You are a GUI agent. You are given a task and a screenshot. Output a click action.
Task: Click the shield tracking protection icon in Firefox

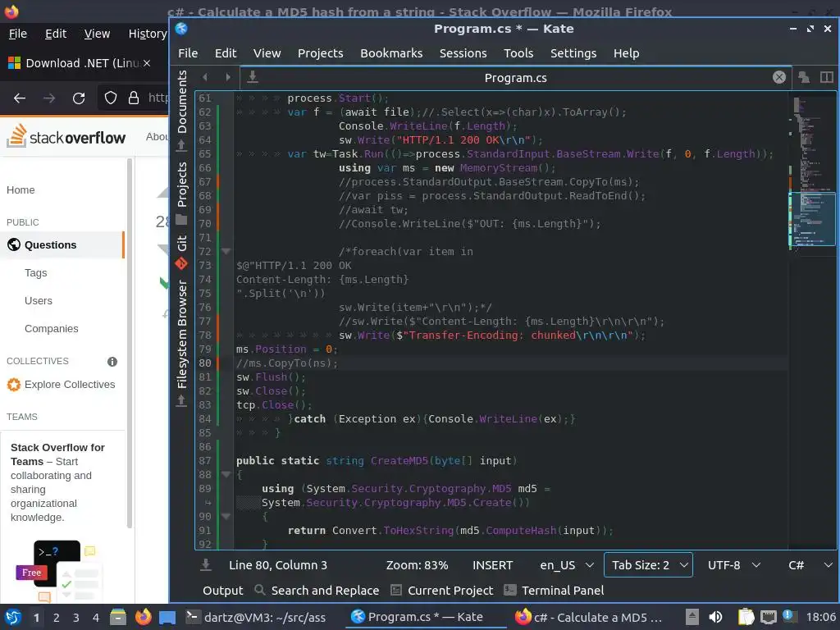point(111,98)
